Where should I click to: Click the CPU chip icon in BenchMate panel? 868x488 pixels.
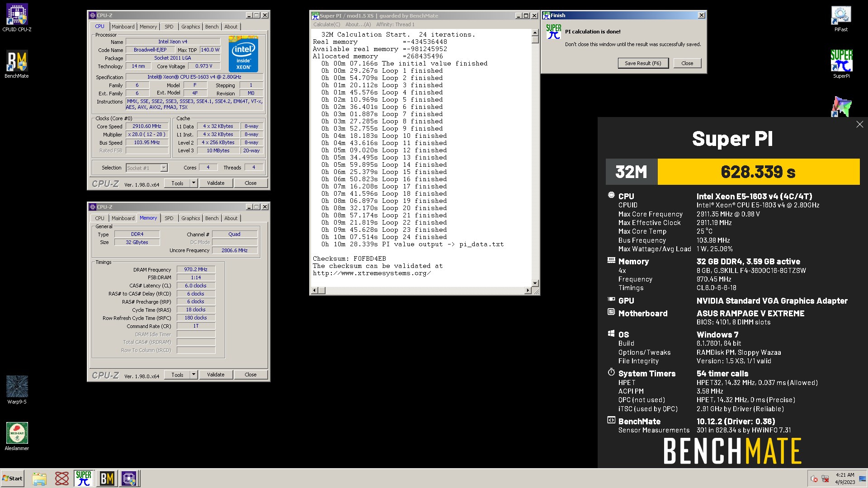click(611, 195)
